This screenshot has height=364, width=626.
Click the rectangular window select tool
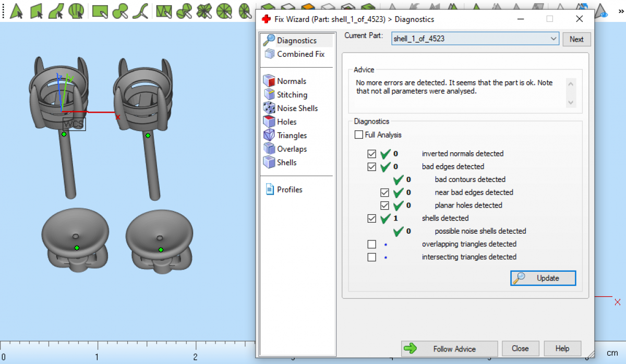[x=100, y=10]
